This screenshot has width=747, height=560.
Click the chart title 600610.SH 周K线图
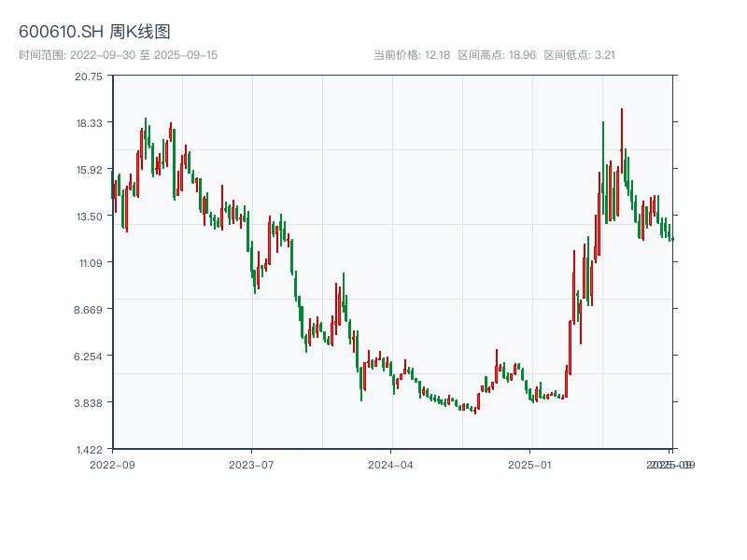[93, 29]
